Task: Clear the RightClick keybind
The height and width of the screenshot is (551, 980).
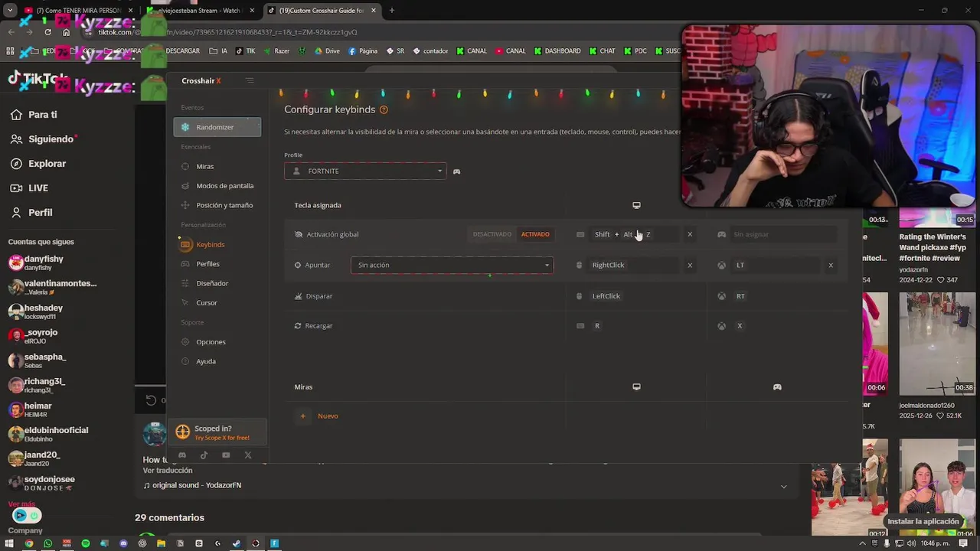Action: tap(690, 265)
